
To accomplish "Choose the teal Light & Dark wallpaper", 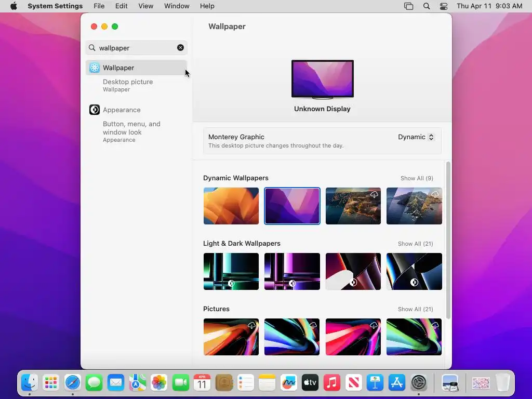I will (x=231, y=271).
